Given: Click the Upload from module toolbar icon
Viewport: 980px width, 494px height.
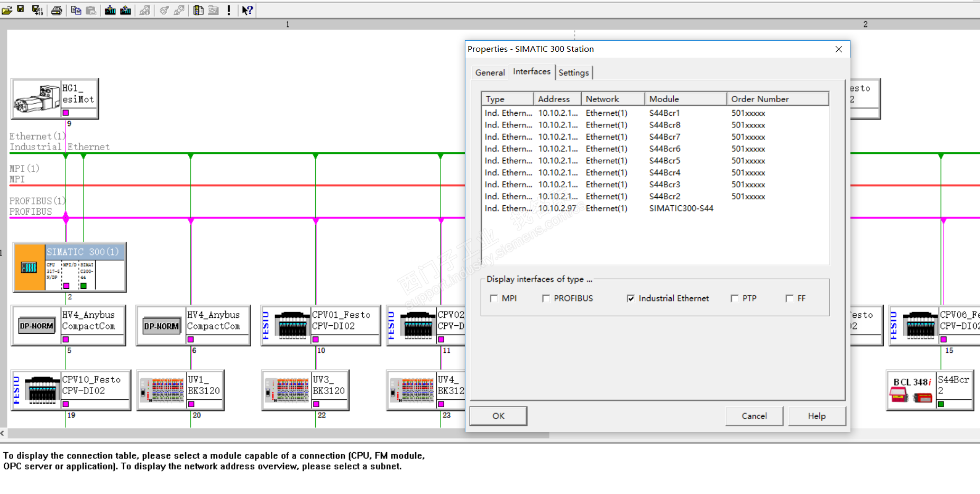Looking at the screenshot, I should pyautogui.click(x=125, y=10).
